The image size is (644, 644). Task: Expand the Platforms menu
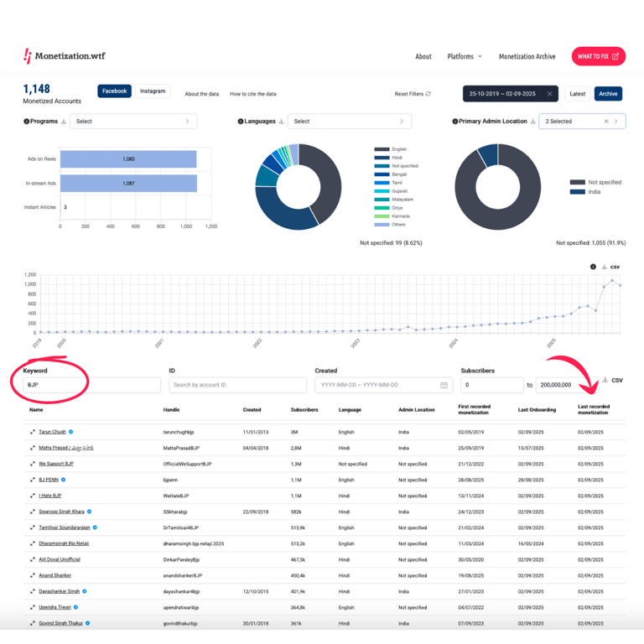(x=465, y=56)
